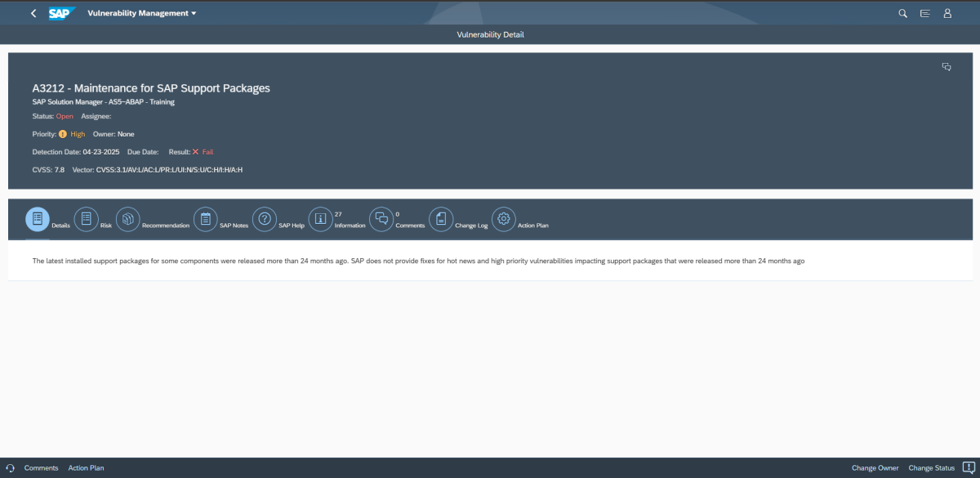This screenshot has height=478, width=980.
Task: Select the Comments tab with 0 count
Action: tap(380, 219)
